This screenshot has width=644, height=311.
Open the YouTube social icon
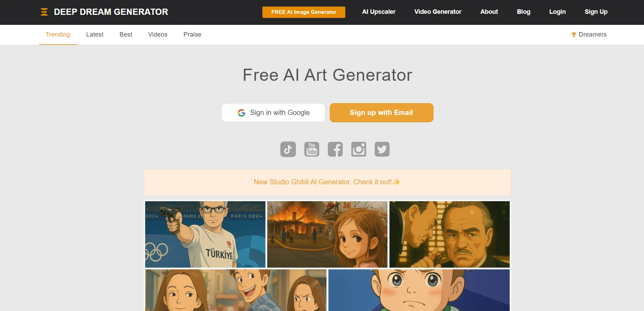[x=312, y=149]
